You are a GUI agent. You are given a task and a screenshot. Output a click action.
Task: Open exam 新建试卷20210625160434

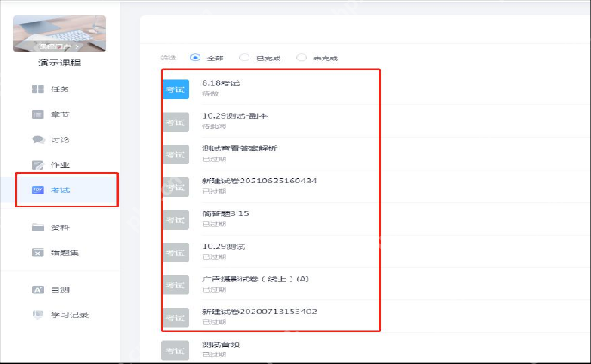coord(259,181)
